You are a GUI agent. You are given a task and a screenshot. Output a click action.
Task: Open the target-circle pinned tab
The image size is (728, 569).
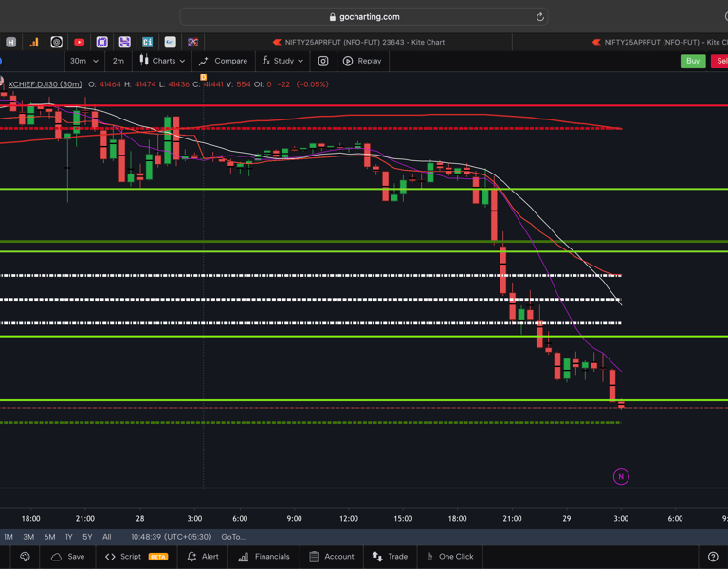coord(56,43)
